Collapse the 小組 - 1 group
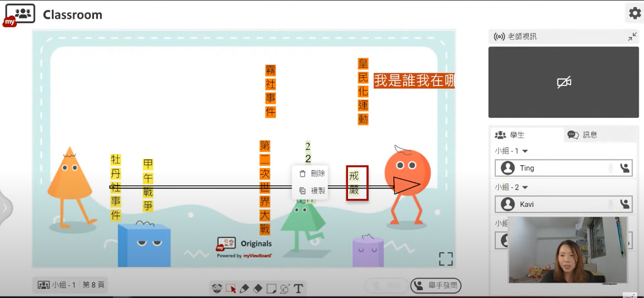 point(525,151)
